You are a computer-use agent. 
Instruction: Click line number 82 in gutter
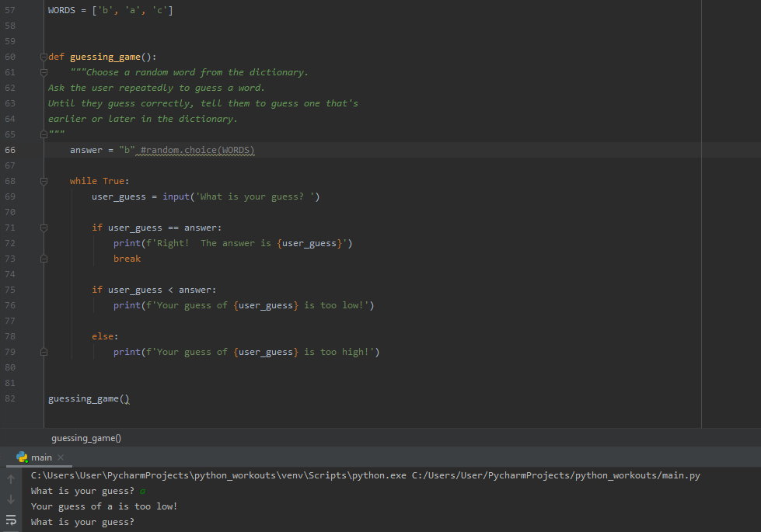pyautogui.click(x=10, y=398)
